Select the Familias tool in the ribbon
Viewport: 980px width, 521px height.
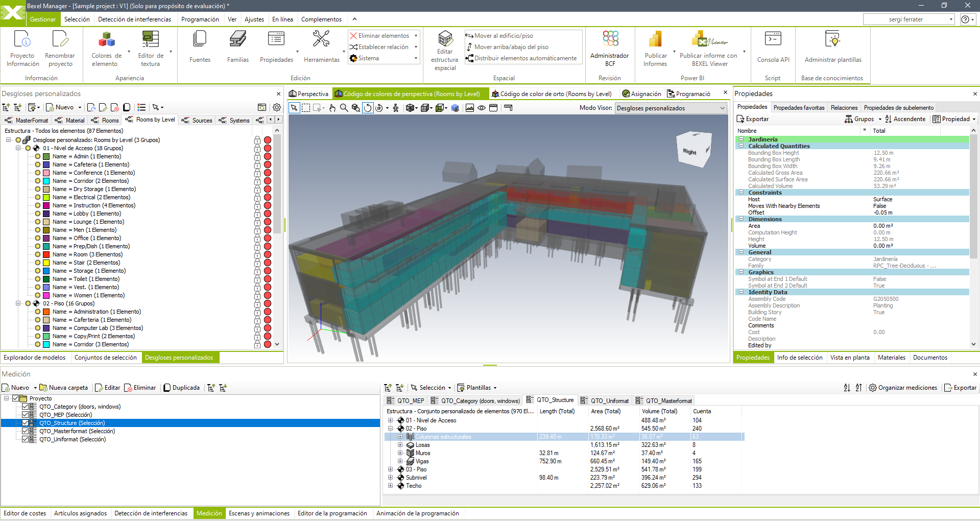237,46
